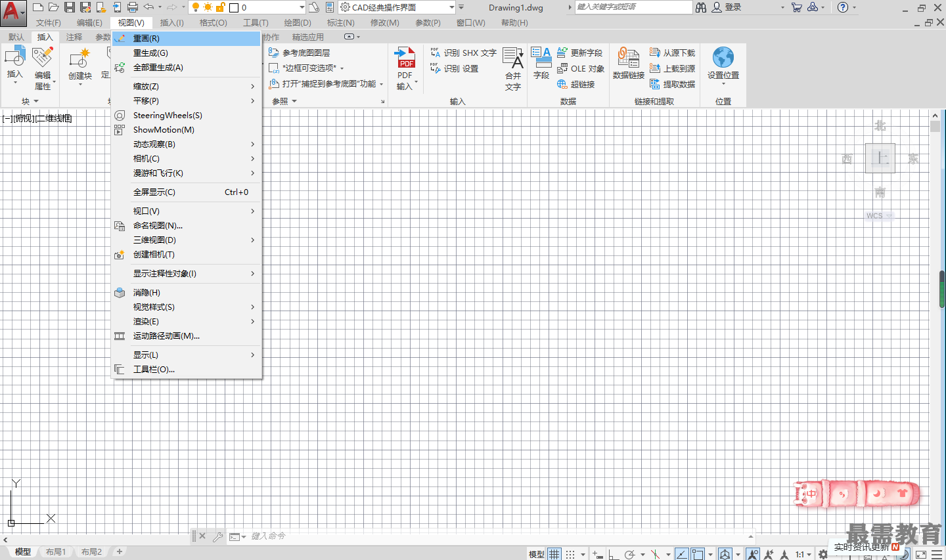The width and height of the screenshot is (946, 560).
Task: Click the search binoculars icon
Action: 701,7
